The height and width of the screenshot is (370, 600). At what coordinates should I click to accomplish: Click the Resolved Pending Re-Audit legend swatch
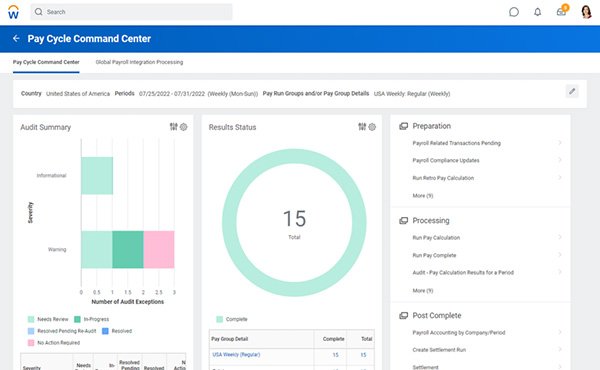click(31, 331)
